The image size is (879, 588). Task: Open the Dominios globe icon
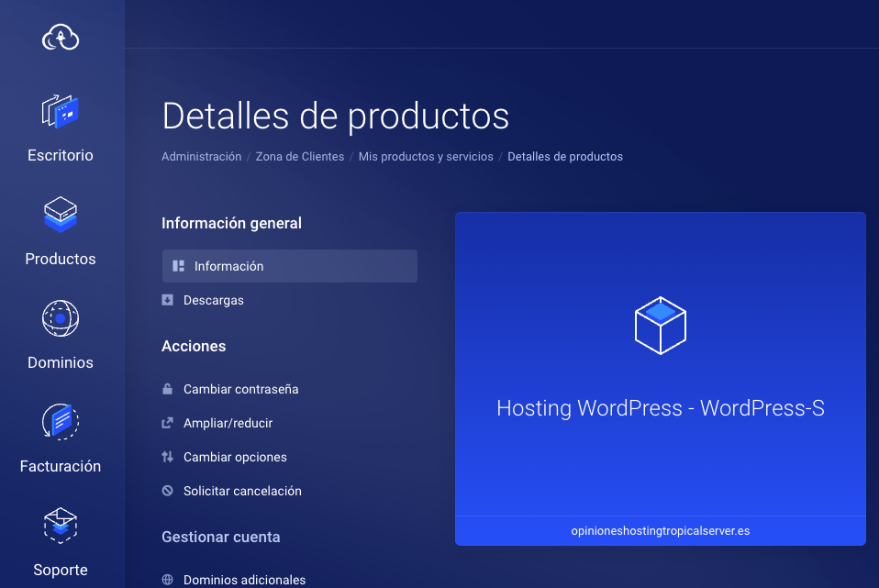coord(61,319)
